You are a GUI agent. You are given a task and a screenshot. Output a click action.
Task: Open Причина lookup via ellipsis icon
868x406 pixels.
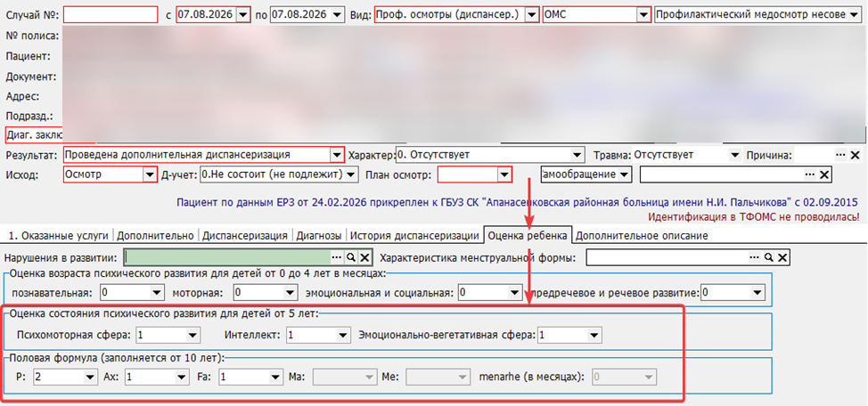[x=841, y=156]
